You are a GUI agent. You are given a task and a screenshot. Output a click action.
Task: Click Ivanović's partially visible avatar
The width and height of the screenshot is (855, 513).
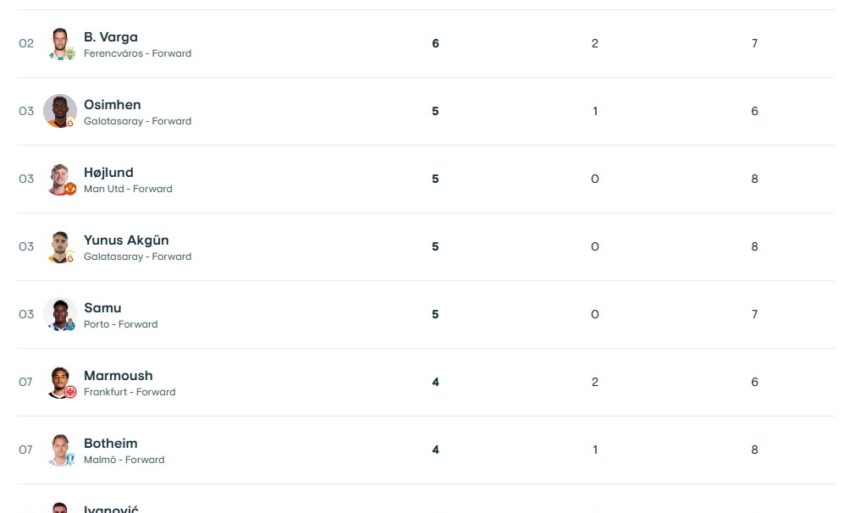61,508
